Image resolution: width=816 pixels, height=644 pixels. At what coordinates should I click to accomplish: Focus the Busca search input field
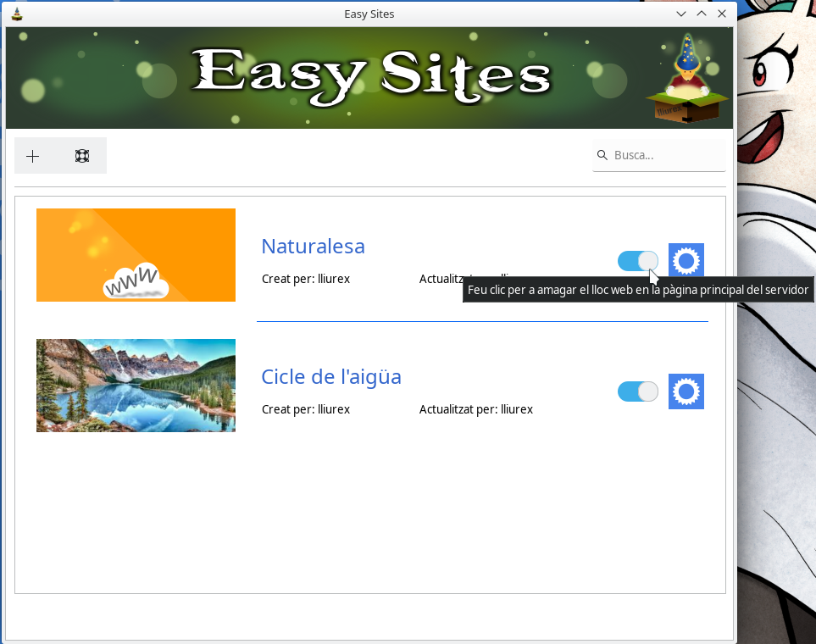(667, 155)
